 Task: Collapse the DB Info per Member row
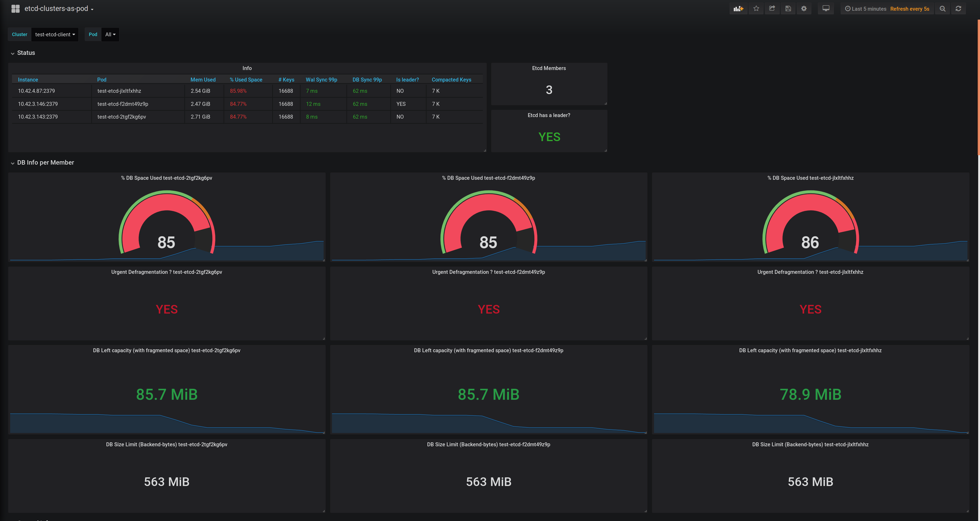tap(45, 163)
